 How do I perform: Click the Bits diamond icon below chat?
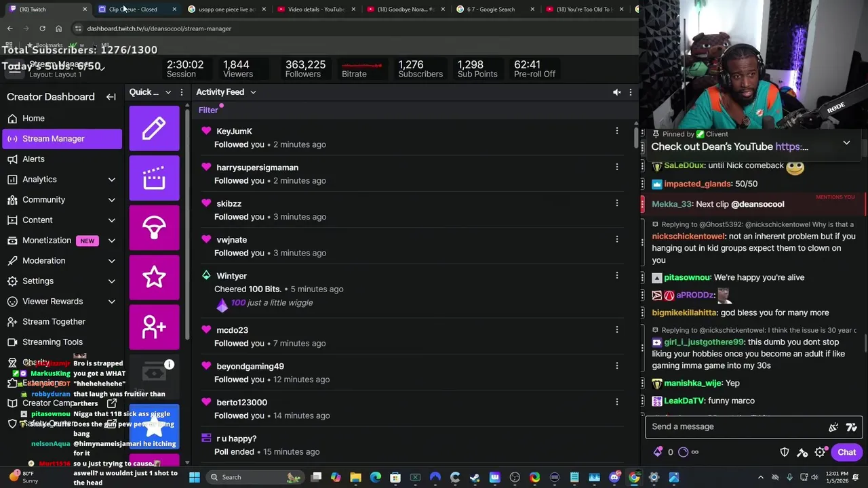coord(657,452)
